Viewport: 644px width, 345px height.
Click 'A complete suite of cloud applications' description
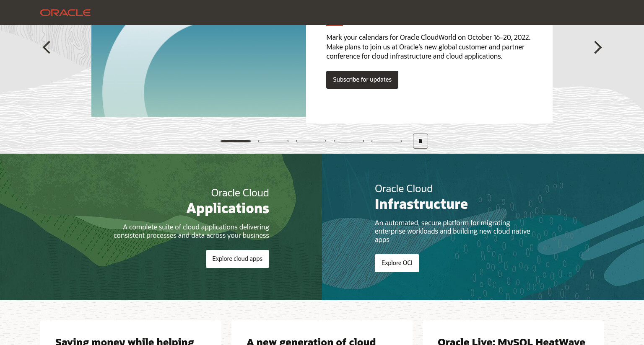[191, 231]
